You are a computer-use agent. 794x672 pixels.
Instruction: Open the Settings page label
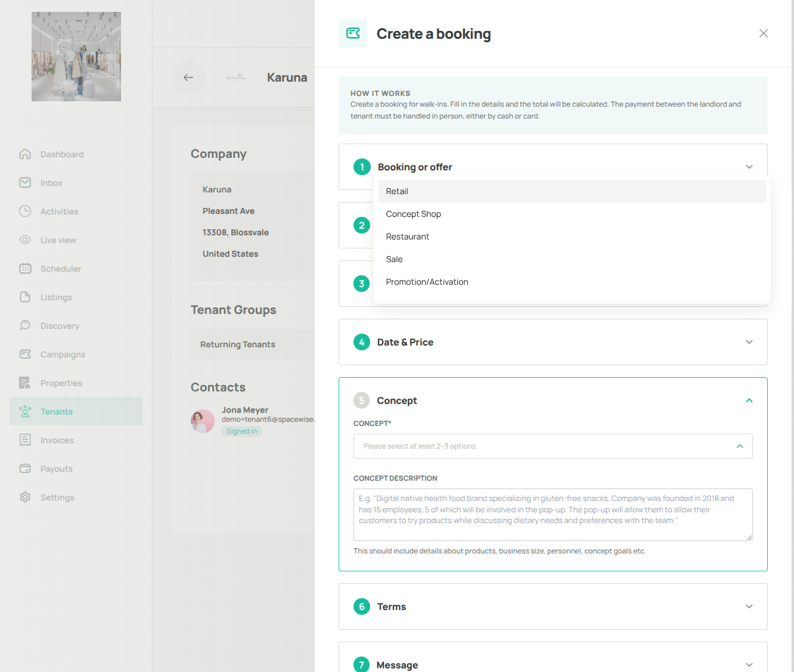pos(57,497)
